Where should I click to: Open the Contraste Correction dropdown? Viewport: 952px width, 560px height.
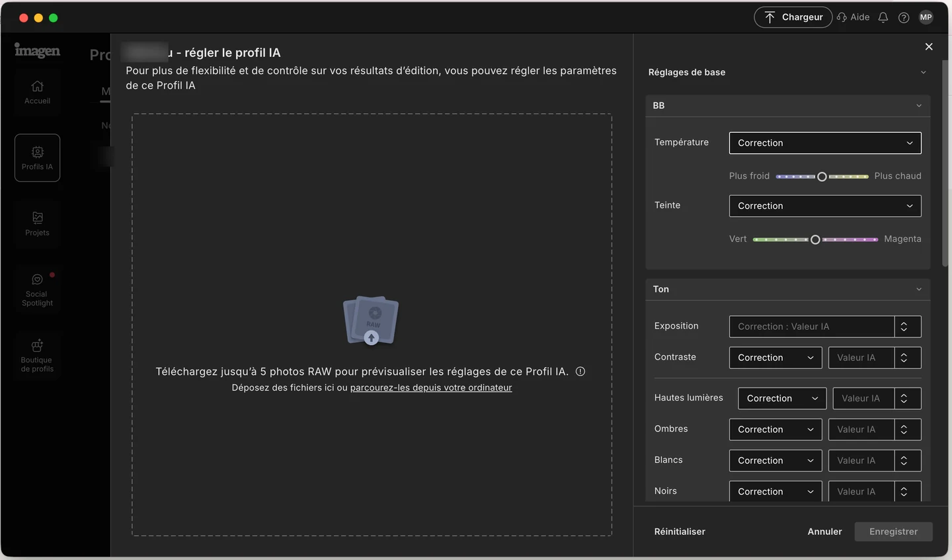(775, 358)
